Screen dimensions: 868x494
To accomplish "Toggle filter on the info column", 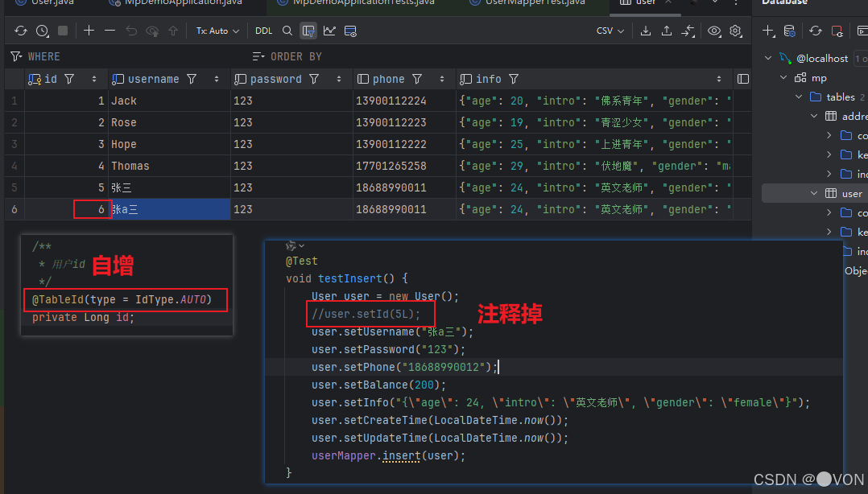I will tap(514, 79).
